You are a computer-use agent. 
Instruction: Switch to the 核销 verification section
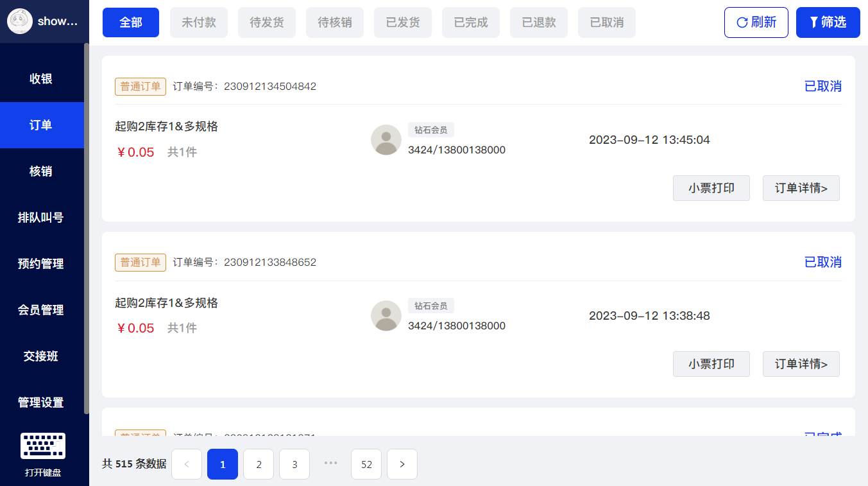pyautogui.click(x=42, y=171)
